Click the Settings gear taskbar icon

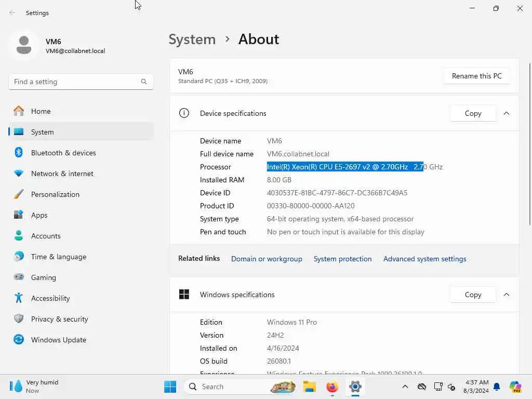point(355,387)
